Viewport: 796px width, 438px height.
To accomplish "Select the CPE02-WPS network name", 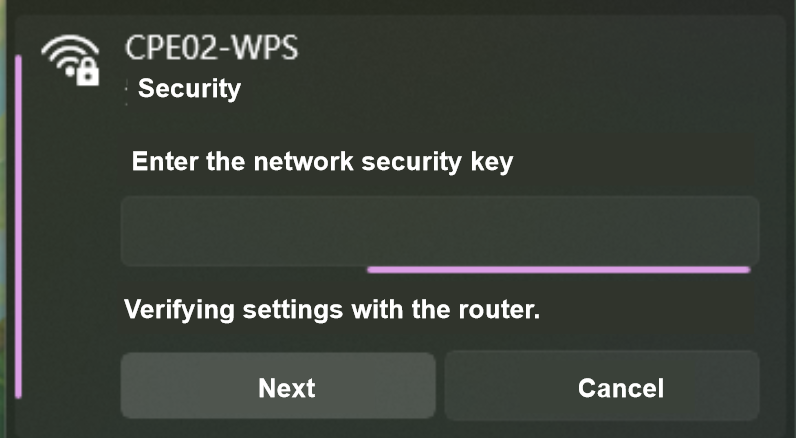I will [211, 47].
